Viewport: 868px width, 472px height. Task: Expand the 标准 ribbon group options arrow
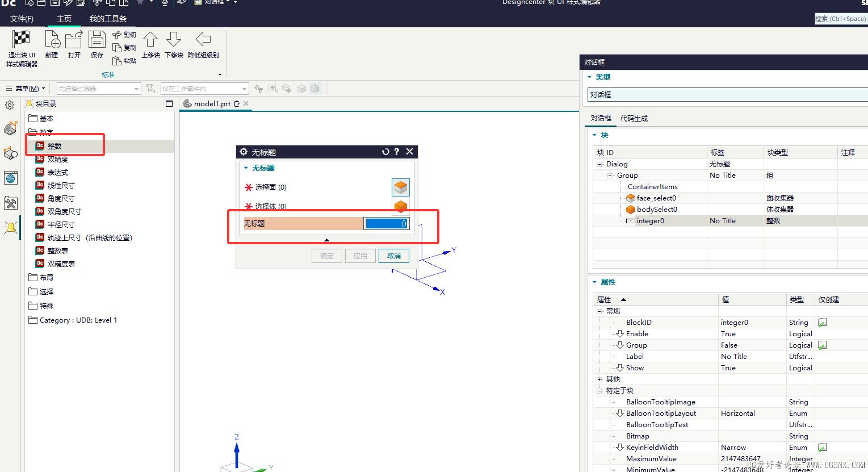pos(220,75)
